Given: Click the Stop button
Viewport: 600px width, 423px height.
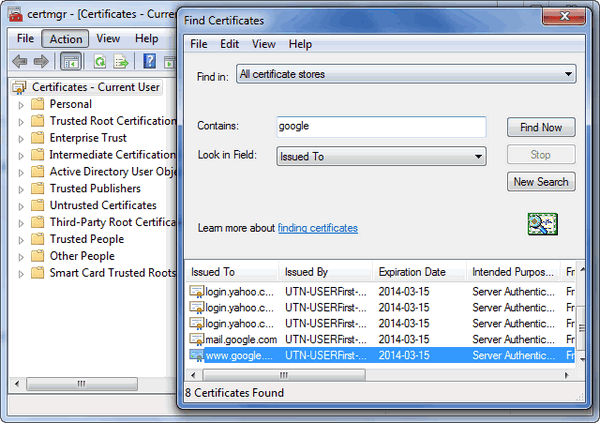Looking at the screenshot, I should (x=541, y=154).
